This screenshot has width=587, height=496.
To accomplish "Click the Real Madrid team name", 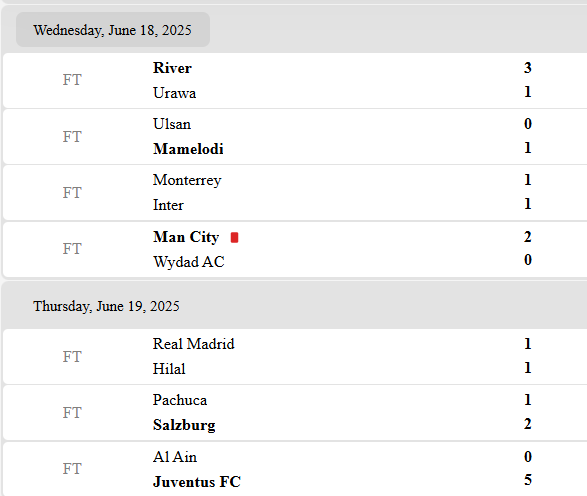I will (194, 344).
